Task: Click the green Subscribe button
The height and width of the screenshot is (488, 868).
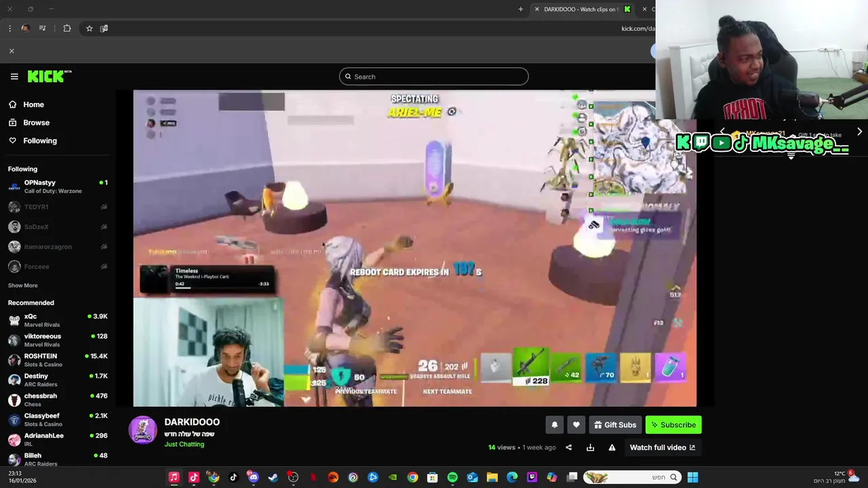Action: 673,425
